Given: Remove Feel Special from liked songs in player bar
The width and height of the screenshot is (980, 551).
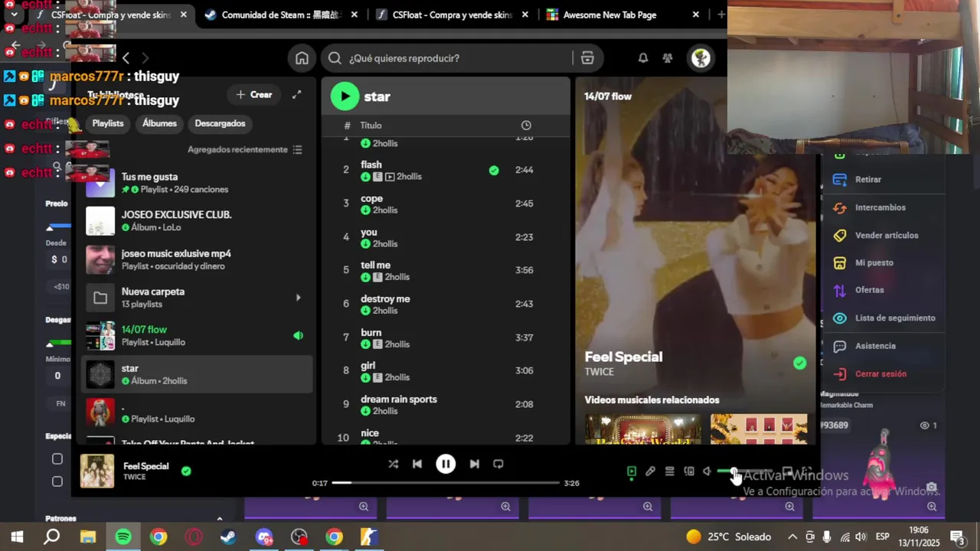Looking at the screenshot, I should pos(186,471).
